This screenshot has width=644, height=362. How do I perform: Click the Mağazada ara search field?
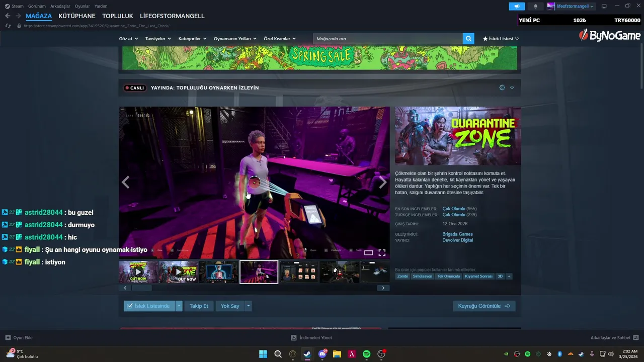tap(388, 39)
